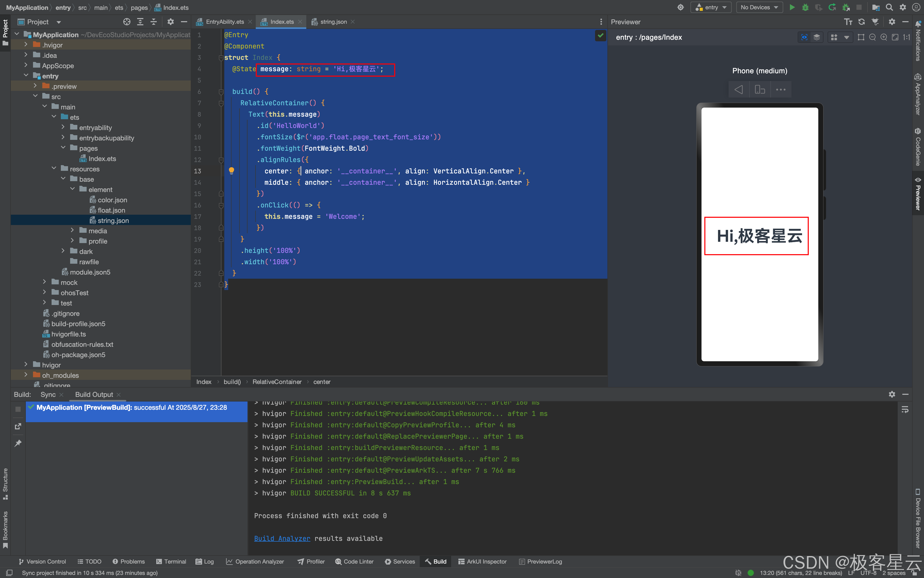924x578 pixels.
Task: Expand the .hvigor folder
Action: (x=26, y=45)
